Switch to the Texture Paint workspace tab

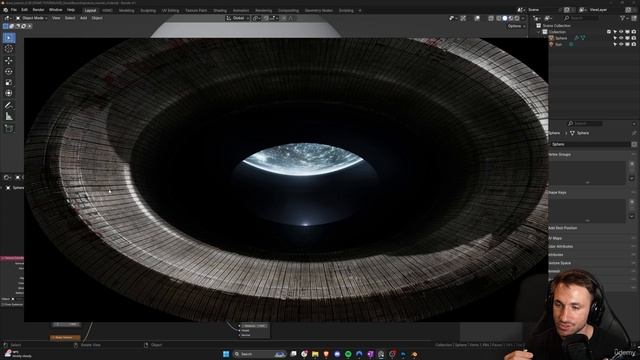point(196,11)
